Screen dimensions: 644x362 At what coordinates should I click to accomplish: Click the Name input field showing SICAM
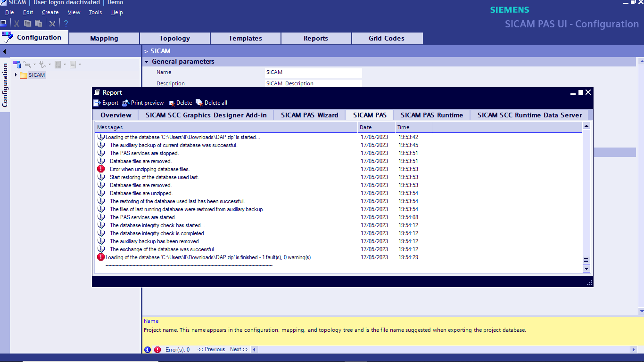click(314, 73)
